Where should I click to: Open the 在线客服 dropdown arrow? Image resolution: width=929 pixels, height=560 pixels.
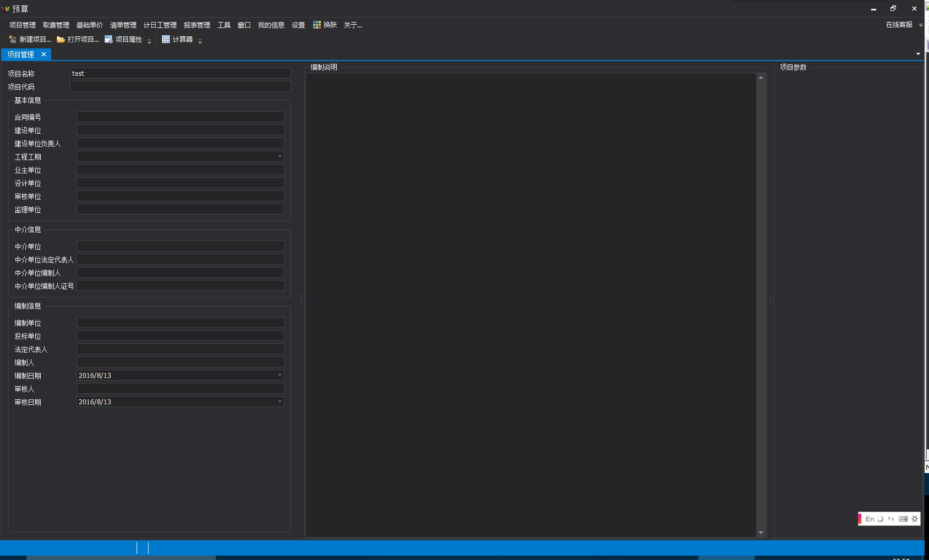921,25
